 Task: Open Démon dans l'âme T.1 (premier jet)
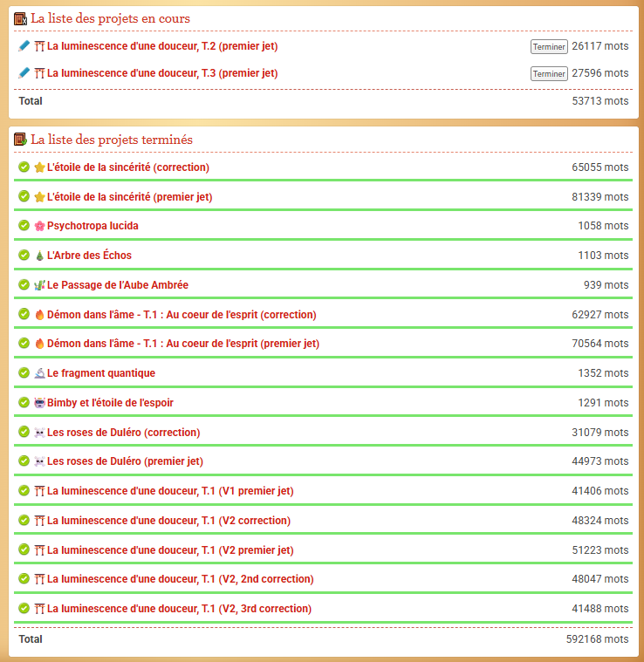click(183, 344)
